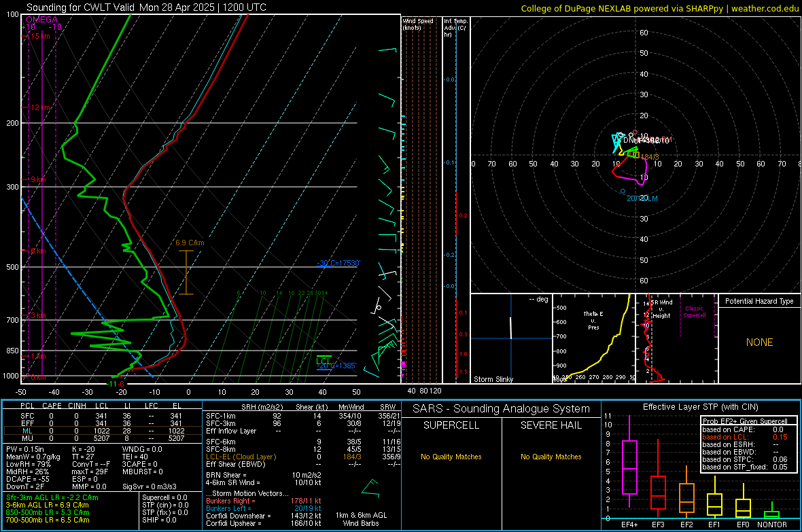
Task: Click the 'Storm Slinky' label
Action: click(x=493, y=379)
